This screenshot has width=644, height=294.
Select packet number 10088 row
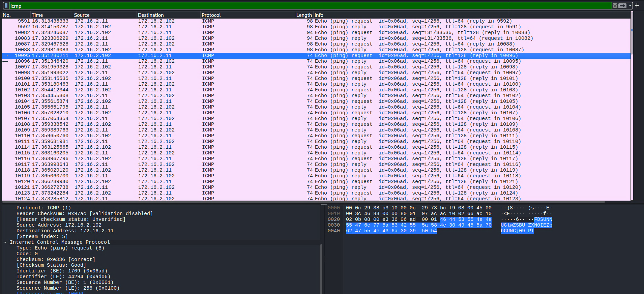coord(316,50)
